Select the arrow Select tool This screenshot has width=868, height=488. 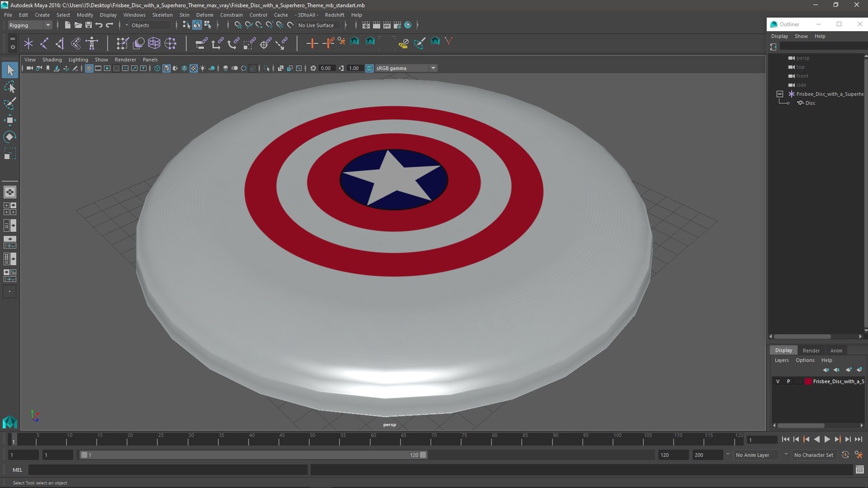coord(10,70)
